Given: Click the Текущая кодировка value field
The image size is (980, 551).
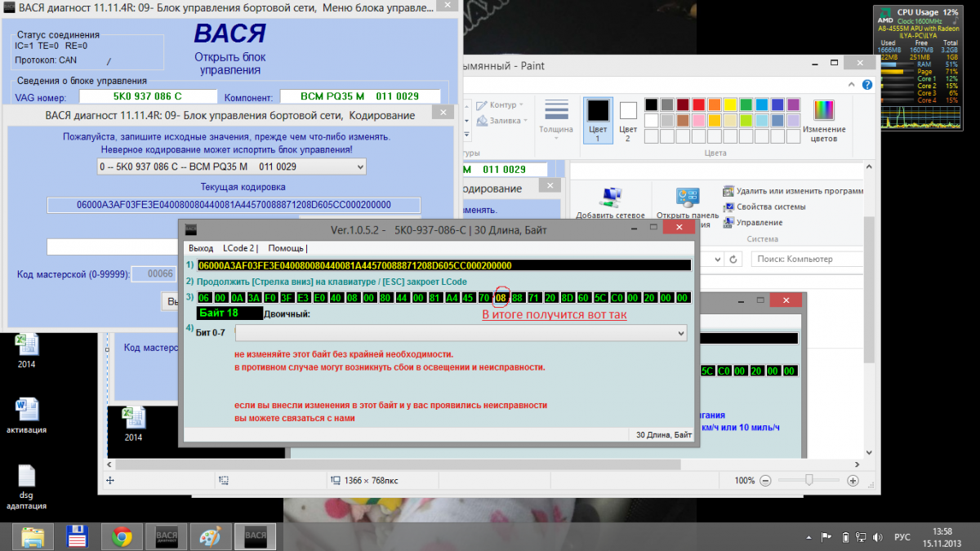Looking at the screenshot, I should pos(234,205).
